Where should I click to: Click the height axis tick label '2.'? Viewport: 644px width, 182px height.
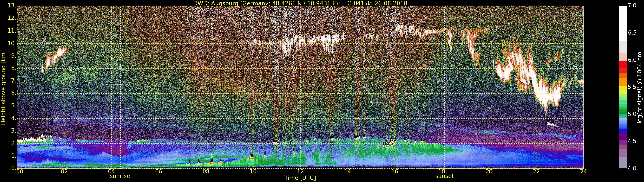[13, 143]
